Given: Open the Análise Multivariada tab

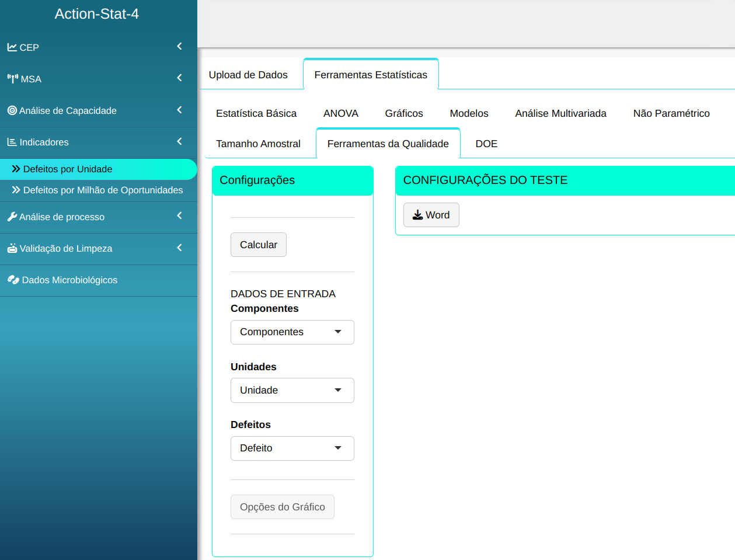Looking at the screenshot, I should point(560,113).
